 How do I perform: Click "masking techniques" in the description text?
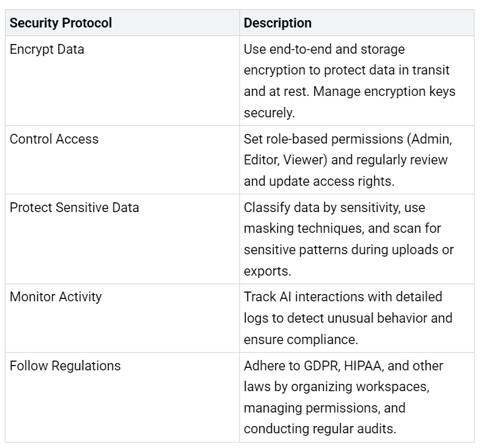click(x=297, y=229)
